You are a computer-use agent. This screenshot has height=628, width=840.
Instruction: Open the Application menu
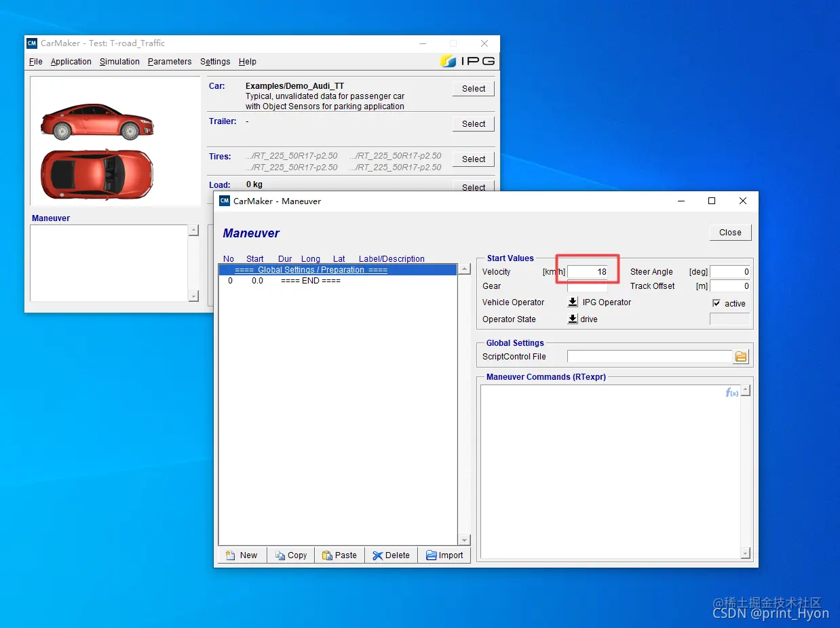[x=71, y=62]
